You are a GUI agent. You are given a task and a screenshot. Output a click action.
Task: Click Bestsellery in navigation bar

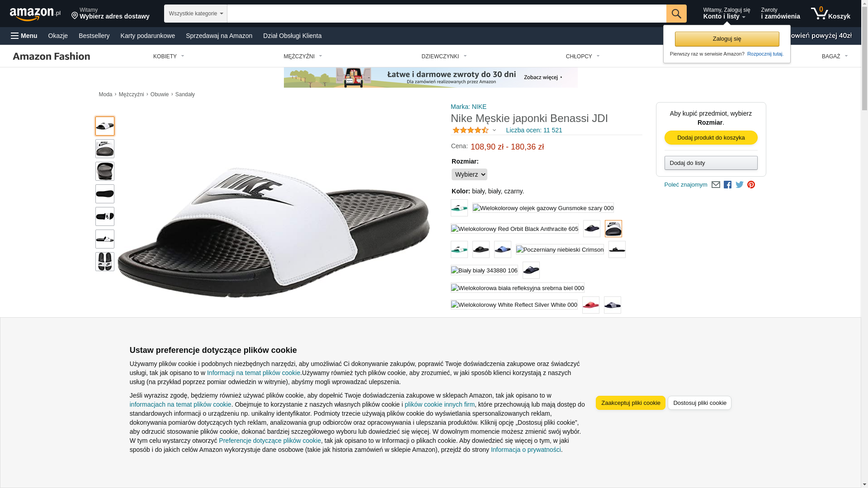tap(94, 36)
